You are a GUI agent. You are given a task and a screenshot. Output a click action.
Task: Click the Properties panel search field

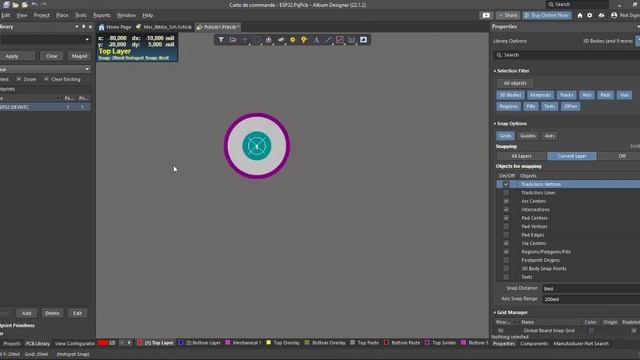567,55
